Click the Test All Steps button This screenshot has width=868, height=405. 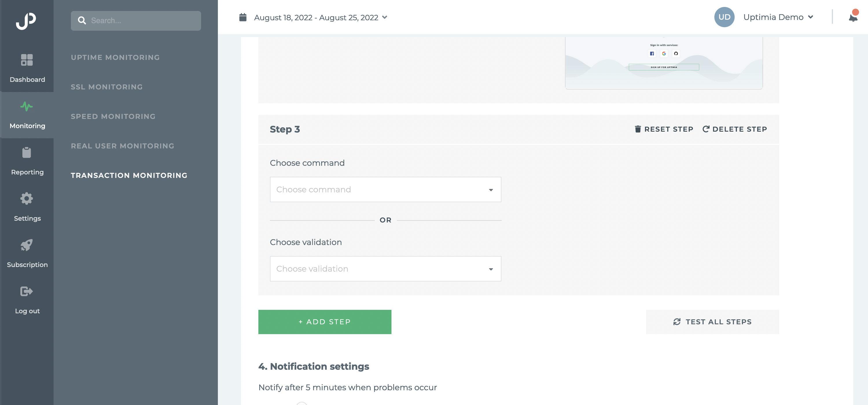(x=712, y=322)
